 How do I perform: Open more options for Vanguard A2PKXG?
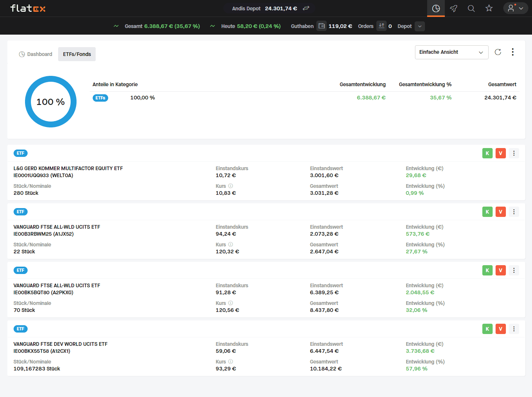tap(514, 270)
